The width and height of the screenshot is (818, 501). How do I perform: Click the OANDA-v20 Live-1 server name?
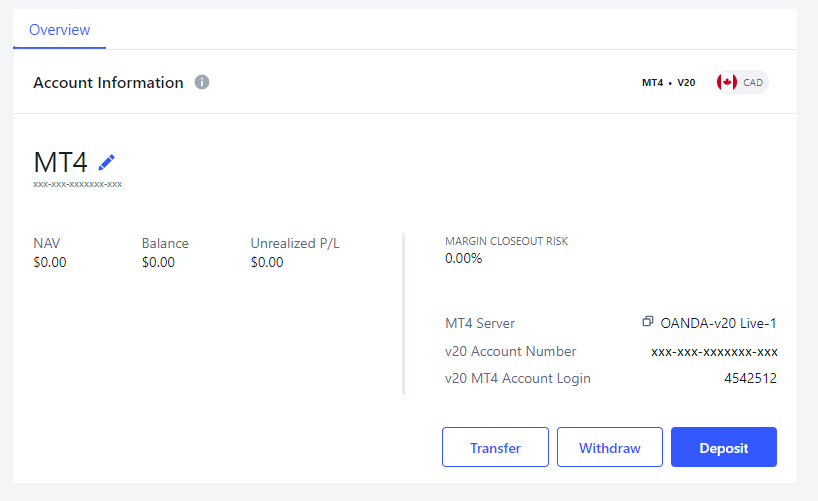pos(718,323)
